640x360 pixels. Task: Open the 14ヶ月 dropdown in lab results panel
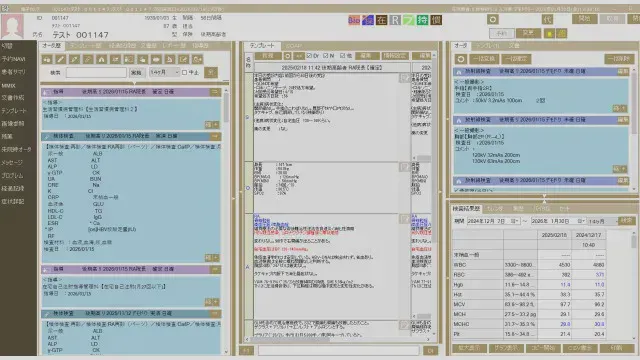point(603,221)
